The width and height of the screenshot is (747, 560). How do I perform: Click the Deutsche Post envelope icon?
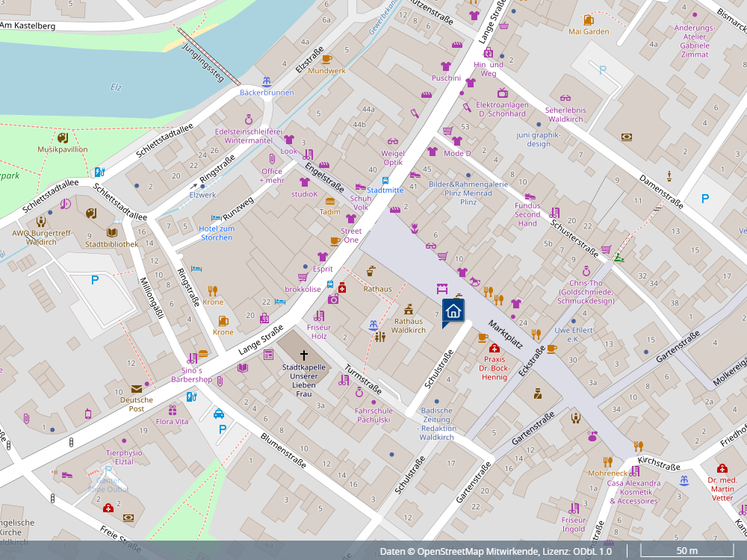tap(137, 388)
